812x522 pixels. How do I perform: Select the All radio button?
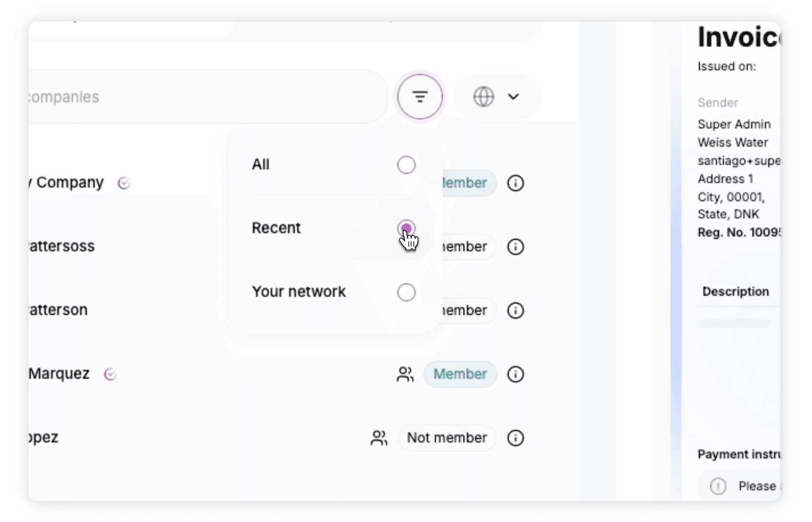pos(406,165)
